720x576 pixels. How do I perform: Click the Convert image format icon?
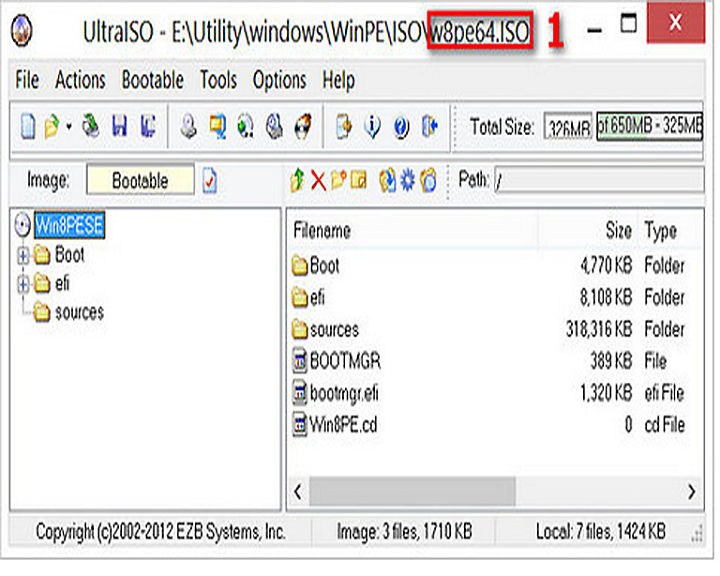tap(217, 126)
